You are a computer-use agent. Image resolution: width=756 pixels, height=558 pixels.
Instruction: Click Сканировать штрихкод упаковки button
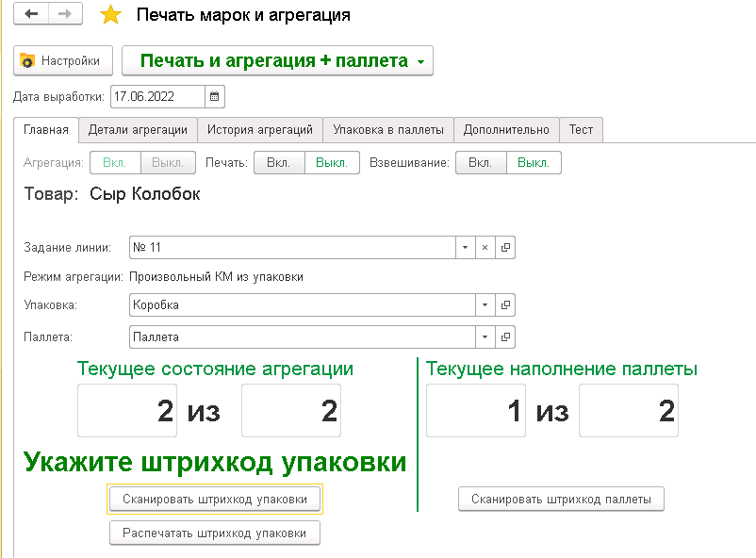click(215, 500)
